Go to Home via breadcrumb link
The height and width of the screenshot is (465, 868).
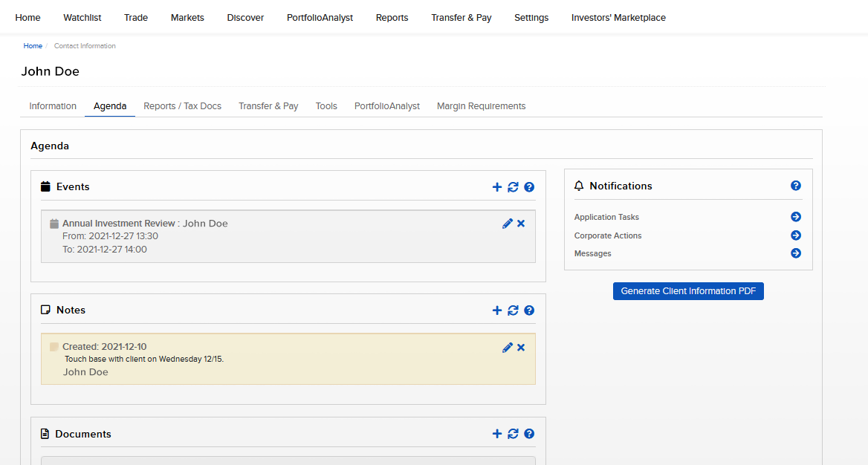[33, 46]
